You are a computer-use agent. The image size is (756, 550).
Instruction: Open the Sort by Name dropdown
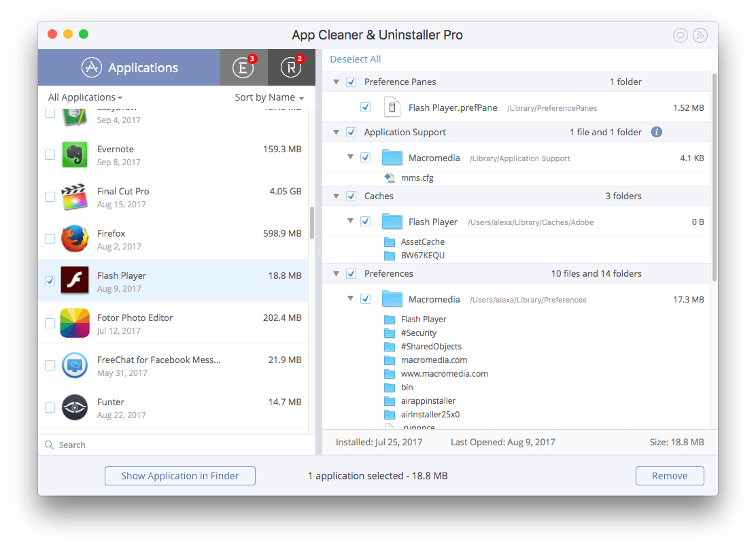269,97
